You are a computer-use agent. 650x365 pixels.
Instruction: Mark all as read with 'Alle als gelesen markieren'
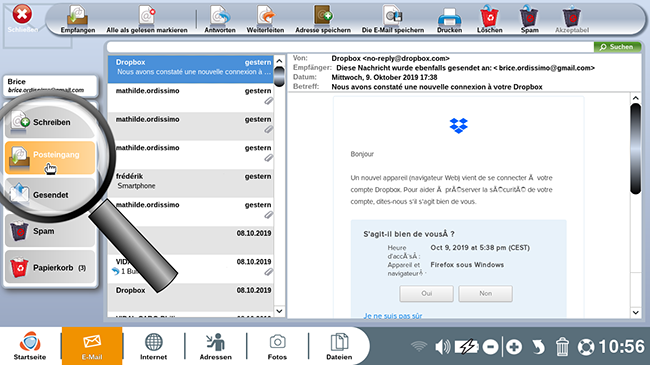147,19
